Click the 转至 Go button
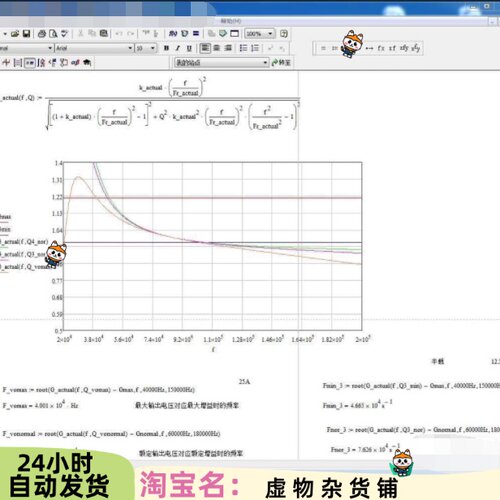 [282, 63]
